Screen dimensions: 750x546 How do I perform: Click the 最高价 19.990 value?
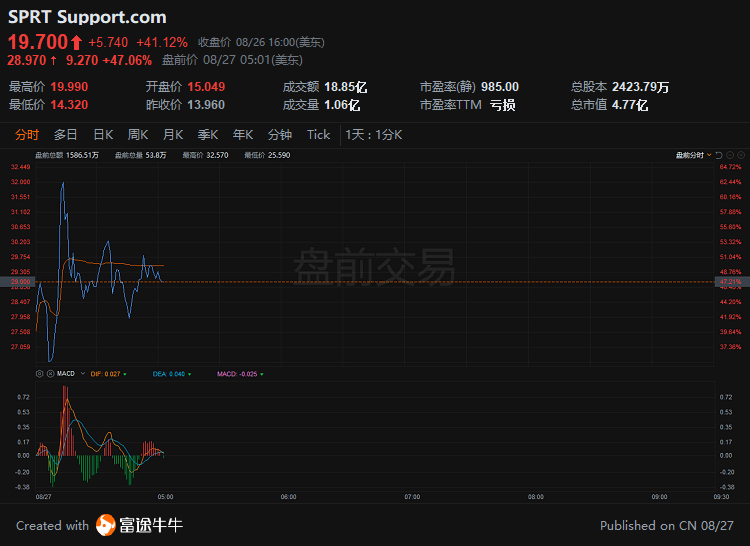(x=69, y=87)
